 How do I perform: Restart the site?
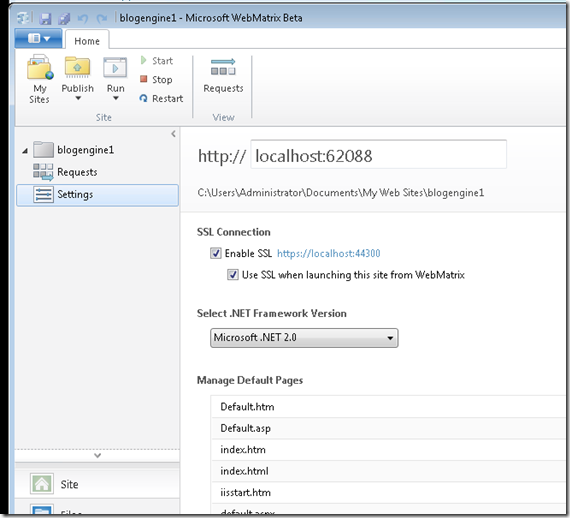(x=161, y=98)
